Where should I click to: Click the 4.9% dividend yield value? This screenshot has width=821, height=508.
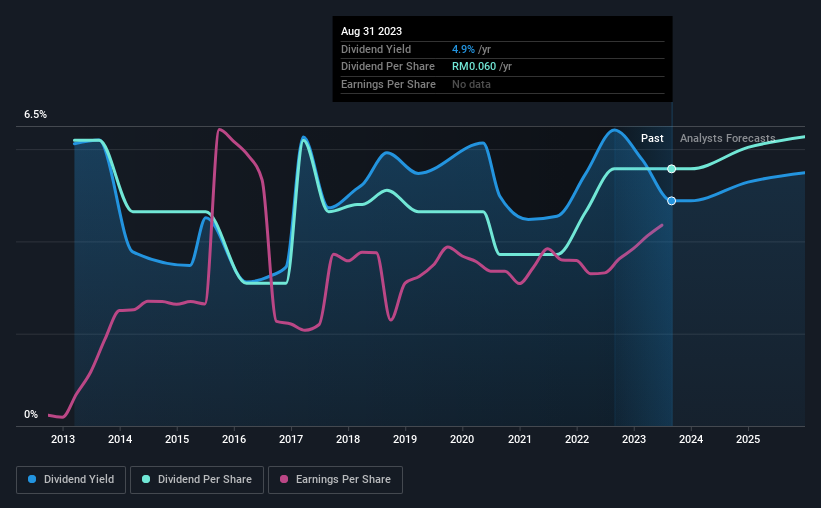click(x=463, y=49)
